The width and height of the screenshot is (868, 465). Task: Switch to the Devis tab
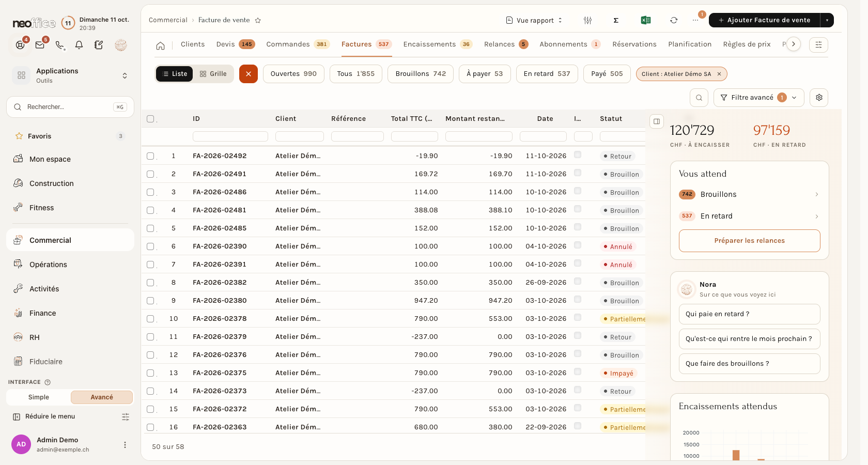pos(236,44)
